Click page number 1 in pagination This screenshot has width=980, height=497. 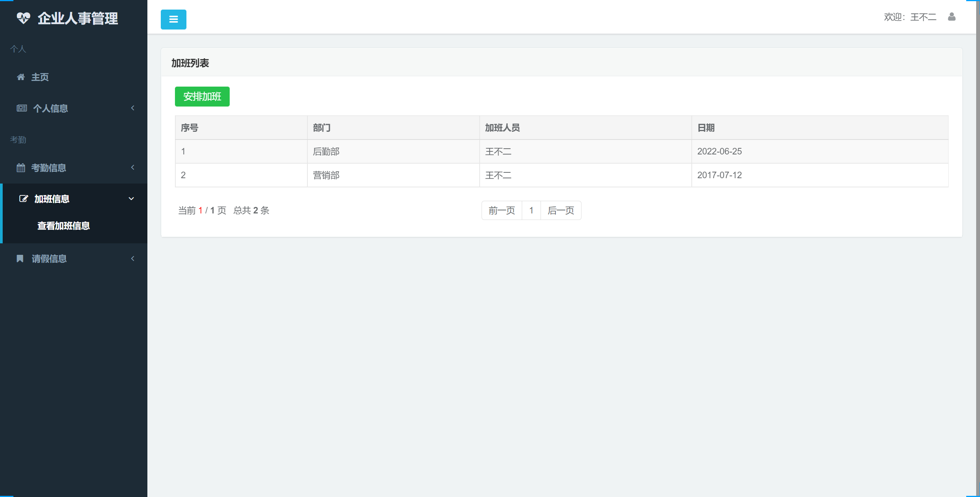coord(531,210)
